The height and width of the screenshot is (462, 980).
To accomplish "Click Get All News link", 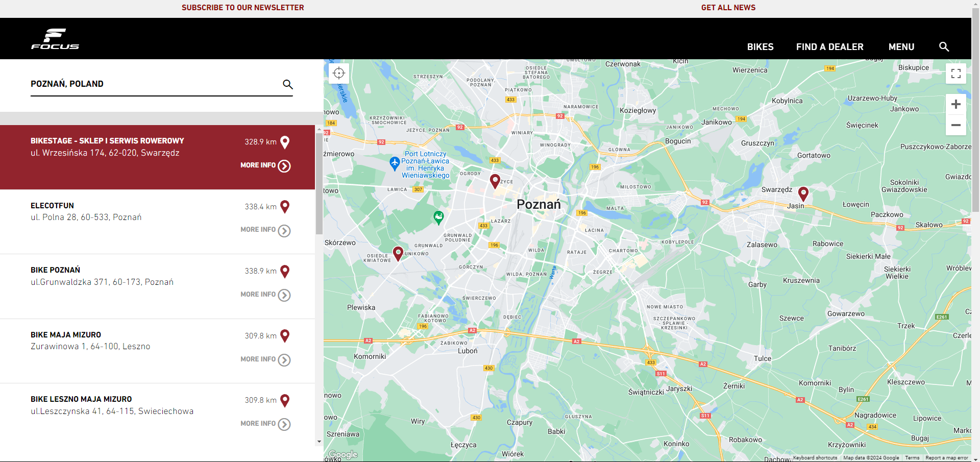I will tap(728, 8).
